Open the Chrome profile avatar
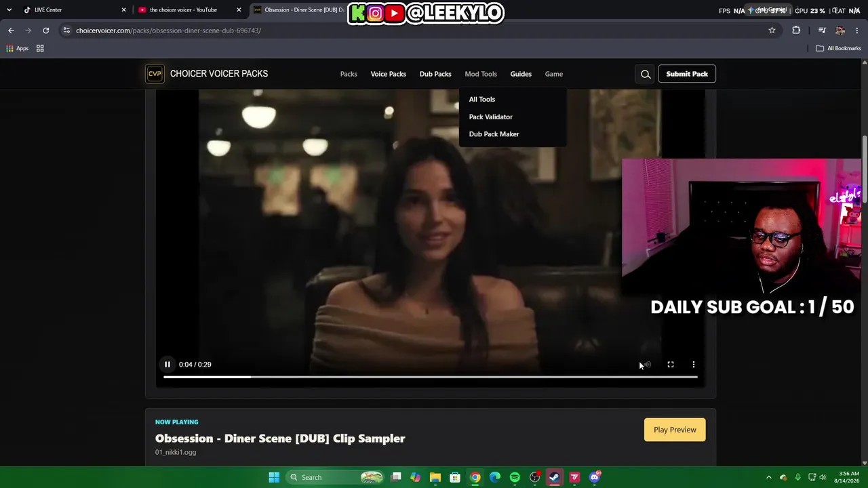 coord(840,30)
